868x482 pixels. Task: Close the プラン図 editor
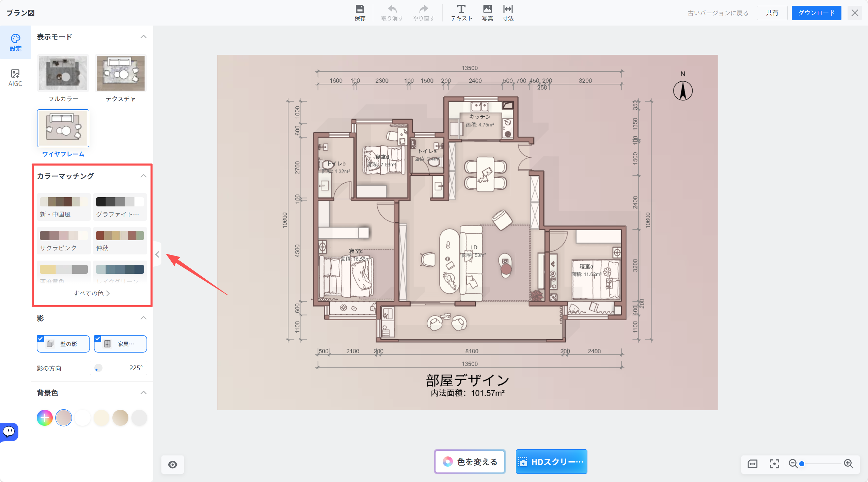click(854, 13)
